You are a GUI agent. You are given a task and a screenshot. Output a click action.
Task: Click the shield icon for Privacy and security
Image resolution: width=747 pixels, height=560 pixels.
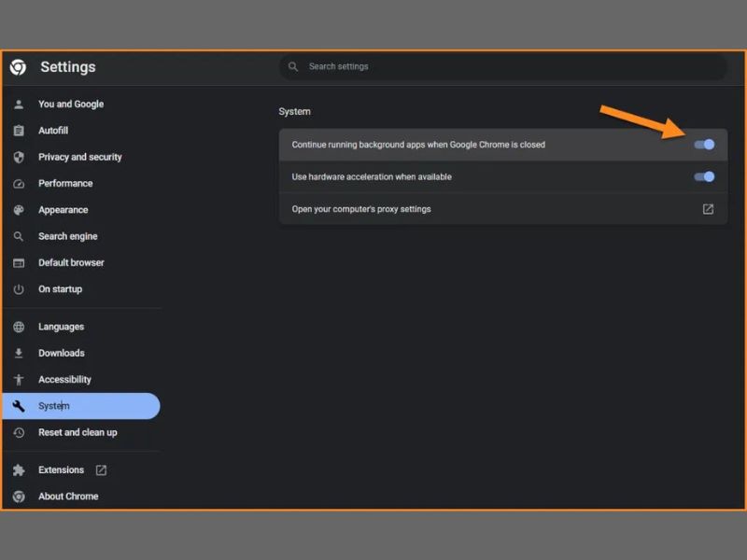coord(19,157)
